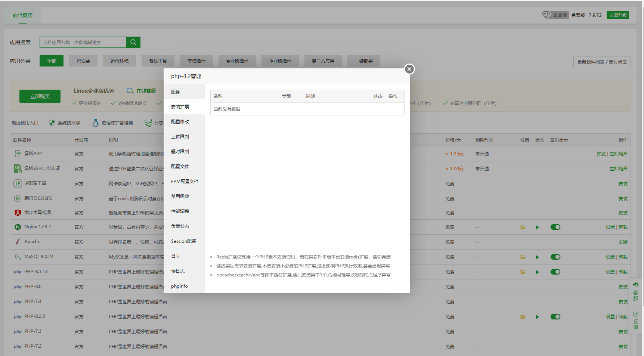Filter by 宝塔插件 category
Screen dimensions: 644x356
pos(196,61)
